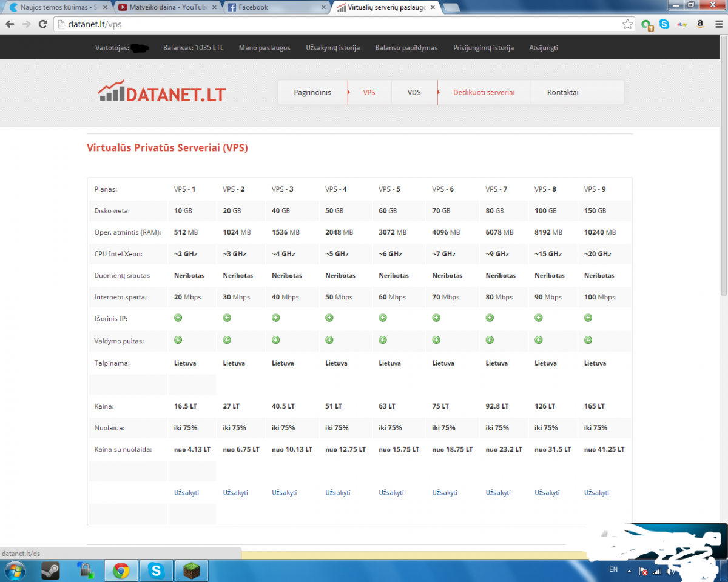This screenshot has width=728, height=582.
Task: Click the Valdymo pultas plus icon for VPS - 6
Action: click(436, 339)
